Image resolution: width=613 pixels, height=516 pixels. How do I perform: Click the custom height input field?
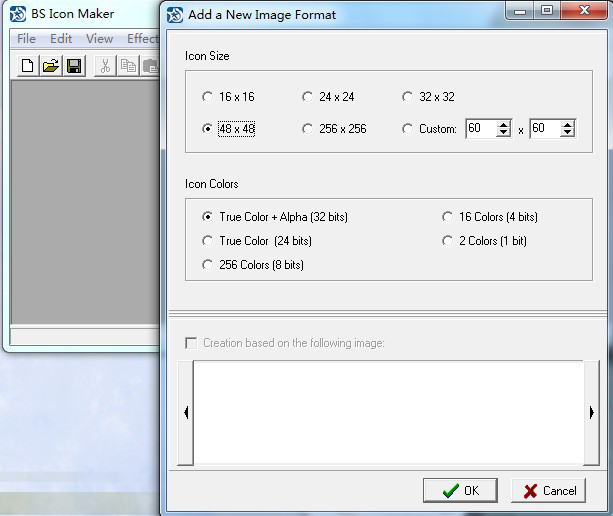[x=545, y=128]
